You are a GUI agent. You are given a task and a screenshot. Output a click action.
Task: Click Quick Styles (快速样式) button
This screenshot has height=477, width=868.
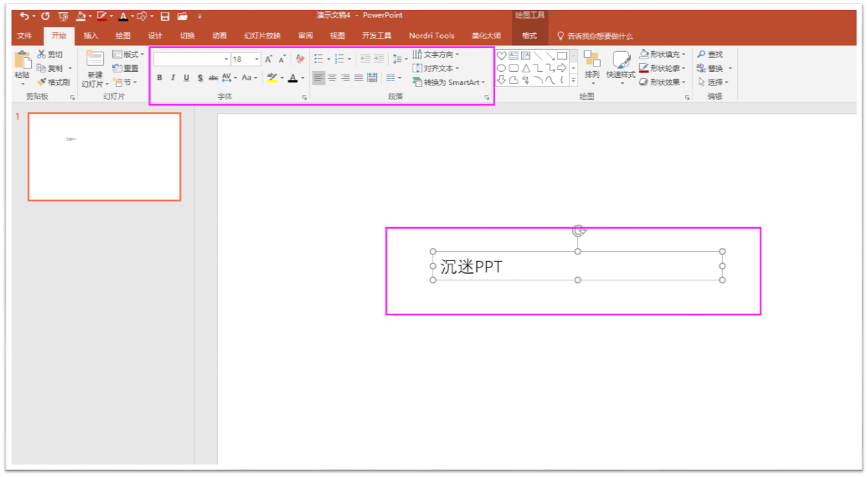click(x=621, y=66)
